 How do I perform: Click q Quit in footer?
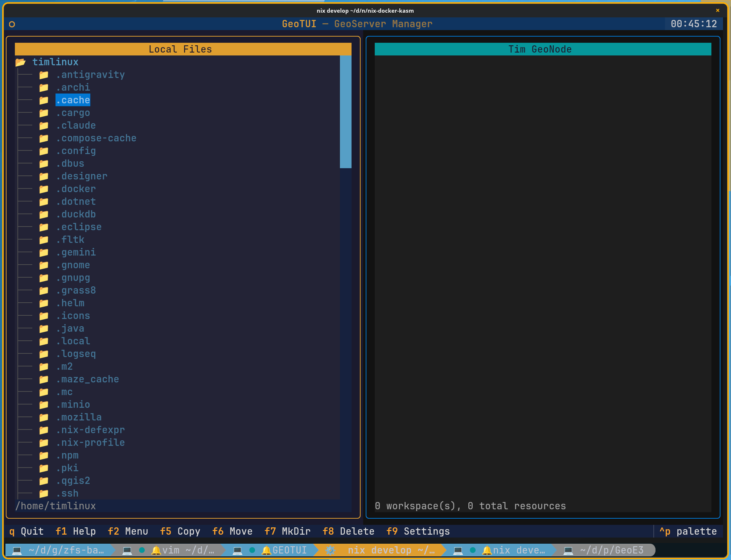26,531
